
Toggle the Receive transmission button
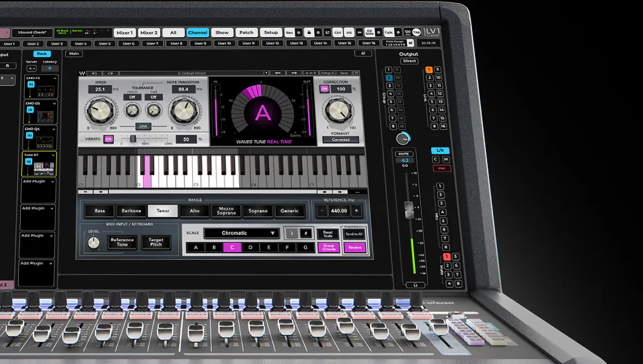pos(355,248)
